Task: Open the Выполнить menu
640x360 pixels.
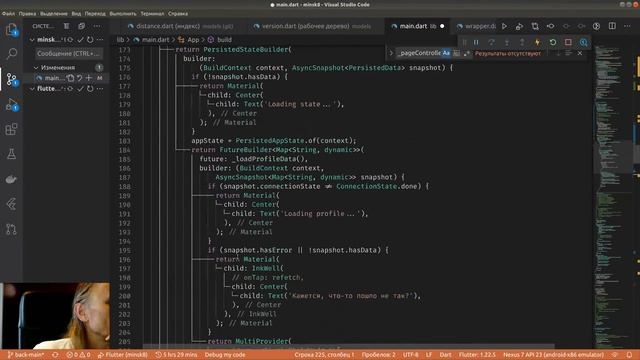Action: tap(123, 13)
